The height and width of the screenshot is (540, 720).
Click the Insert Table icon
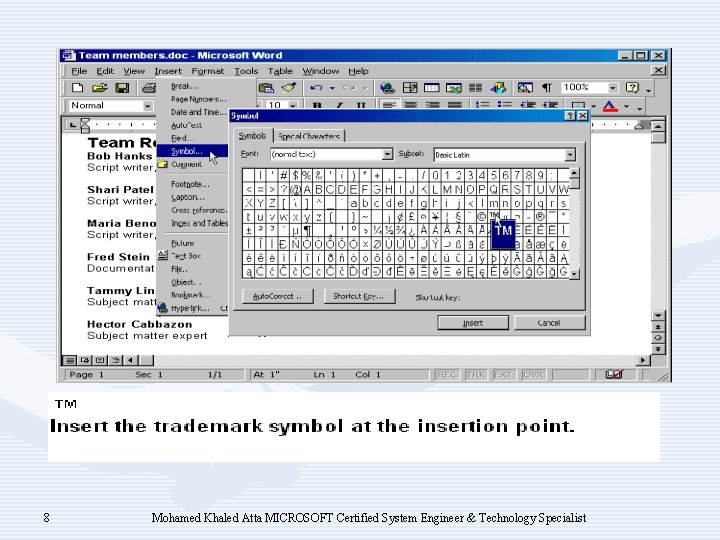[431, 88]
